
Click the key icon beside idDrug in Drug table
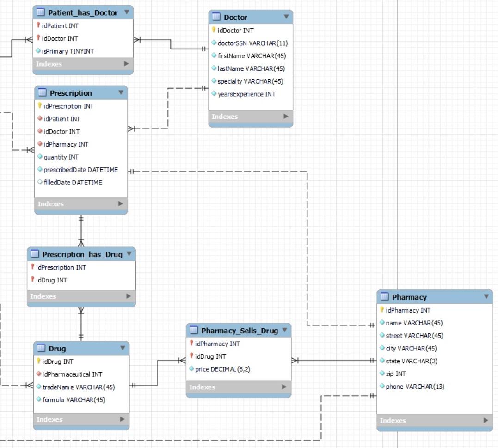pos(38,361)
